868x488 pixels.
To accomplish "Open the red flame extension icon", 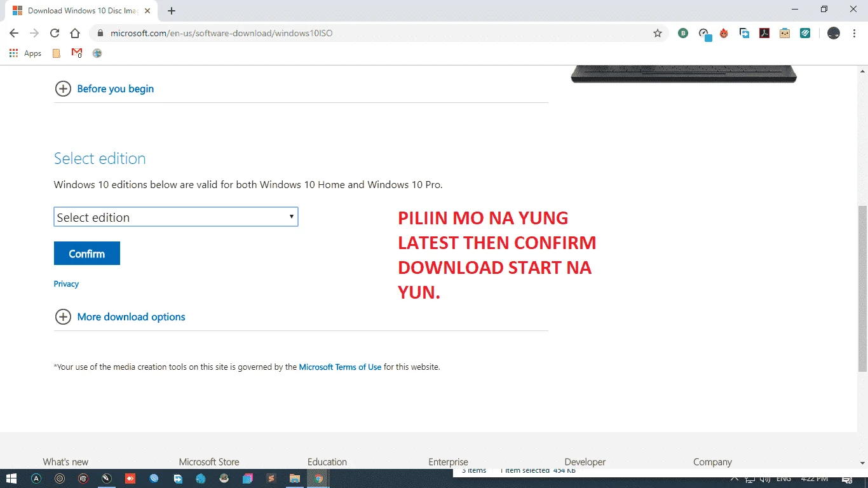I will click(724, 33).
